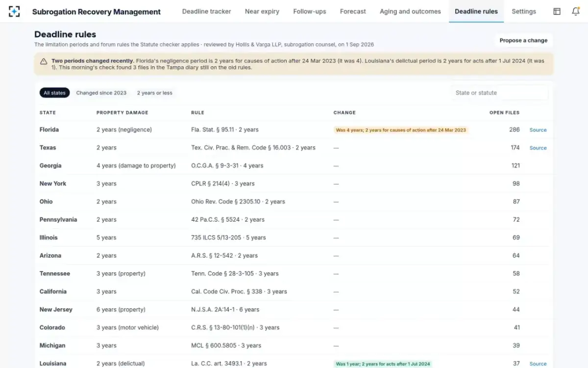Select the Tennessee state row name

point(55,273)
